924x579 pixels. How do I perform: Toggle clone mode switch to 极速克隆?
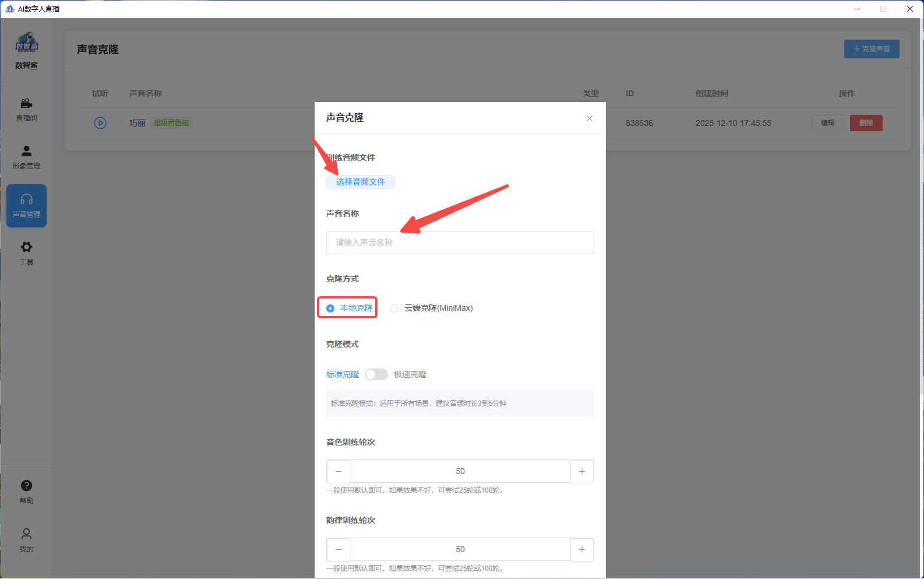pos(376,374)
